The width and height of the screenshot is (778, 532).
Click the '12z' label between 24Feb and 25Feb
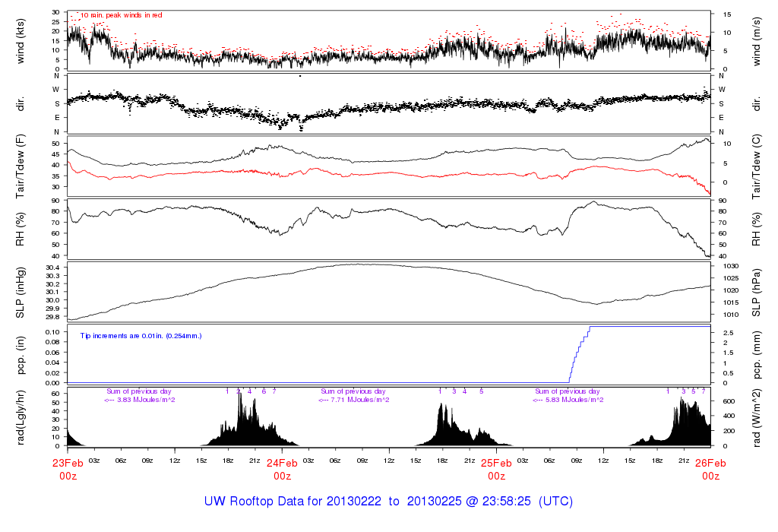[389, 461]
